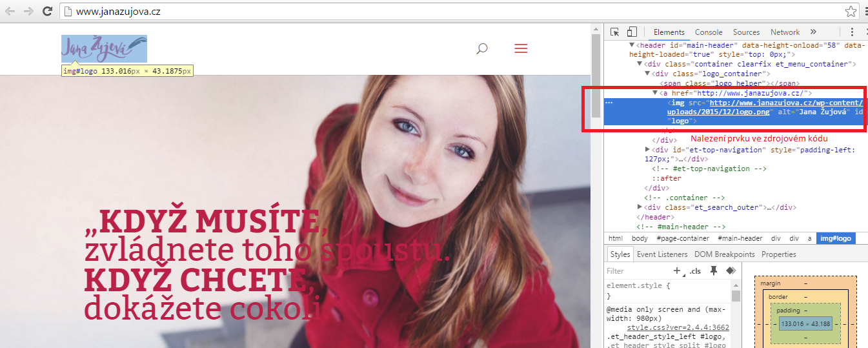The height and width of the screenshot is (348, 868).
Task: Select #page-container breadcrumb
Action: [x=683, y=238]
